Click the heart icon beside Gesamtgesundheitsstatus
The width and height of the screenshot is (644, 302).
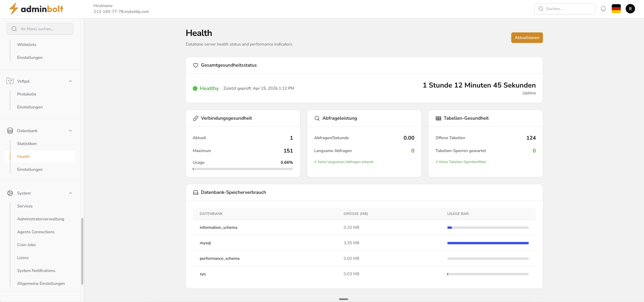coord(196,65)
